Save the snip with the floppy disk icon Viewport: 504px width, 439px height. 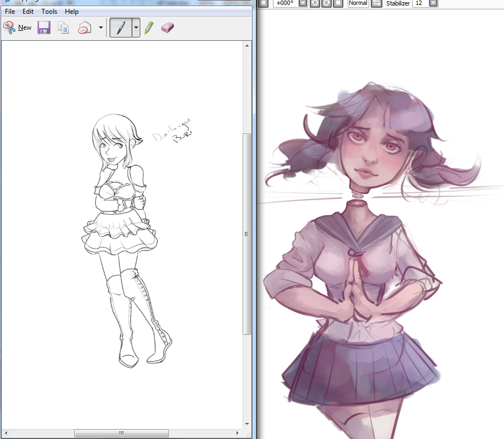(44, 28)
